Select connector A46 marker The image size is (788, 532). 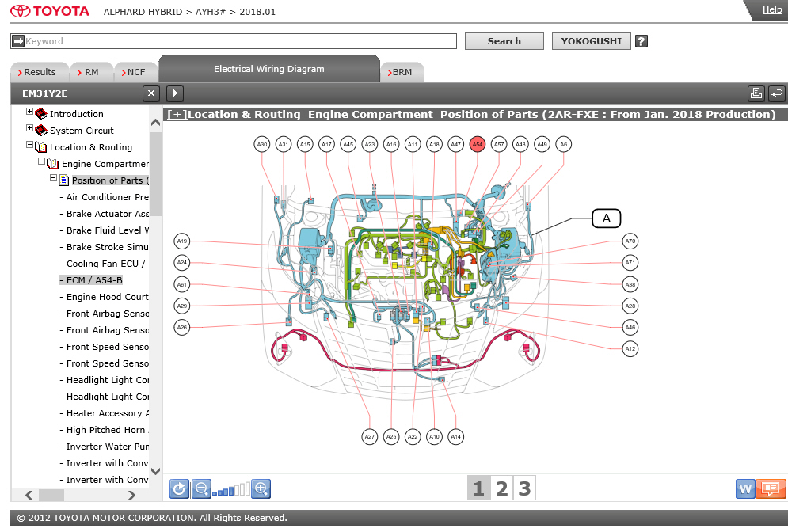[630, 328]
